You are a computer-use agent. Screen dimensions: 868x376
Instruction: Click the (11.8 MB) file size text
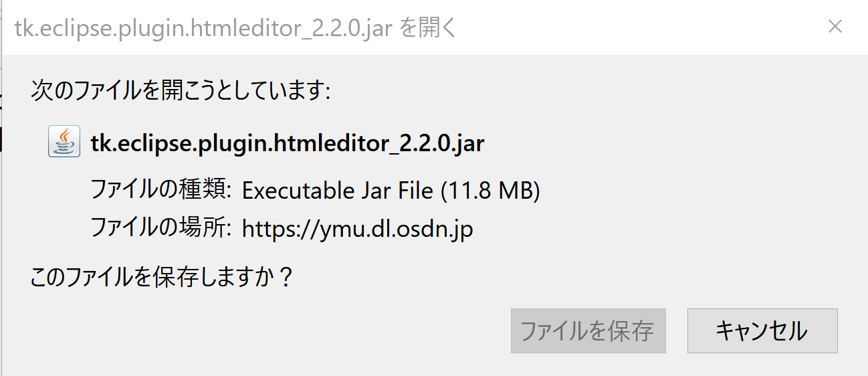[490, 191]
